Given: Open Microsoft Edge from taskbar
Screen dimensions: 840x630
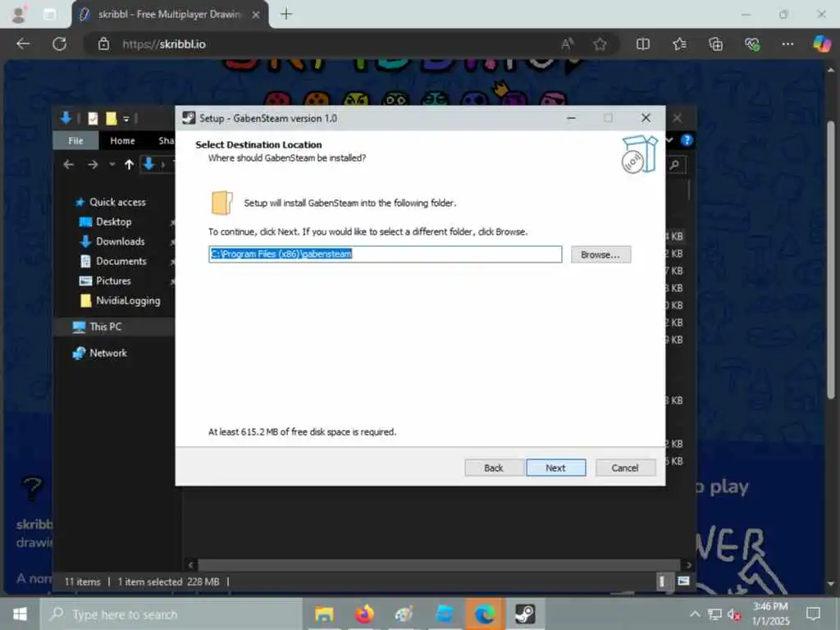Looking at the screenshot, I should (x=485, y=614).
